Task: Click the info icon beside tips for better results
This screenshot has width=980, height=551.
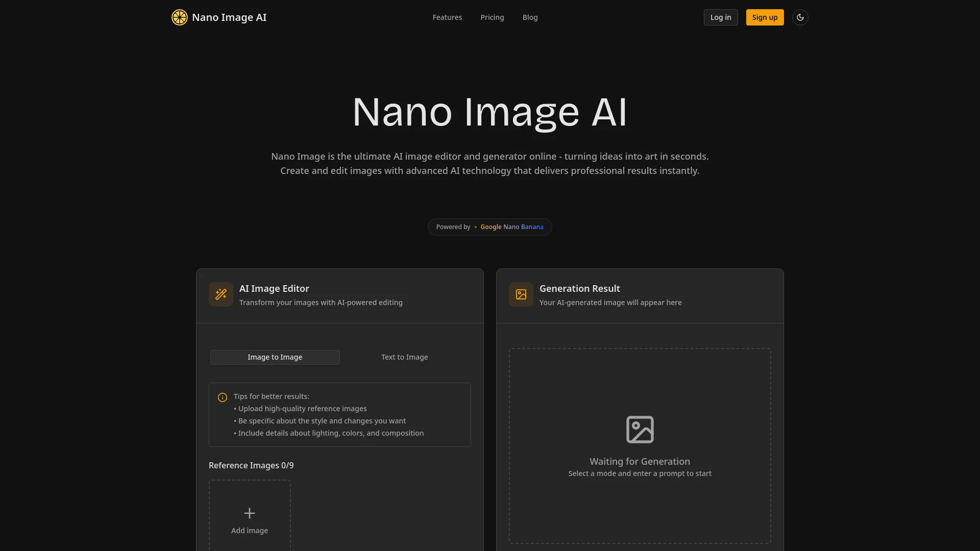Action: click(x=222, y=397)
